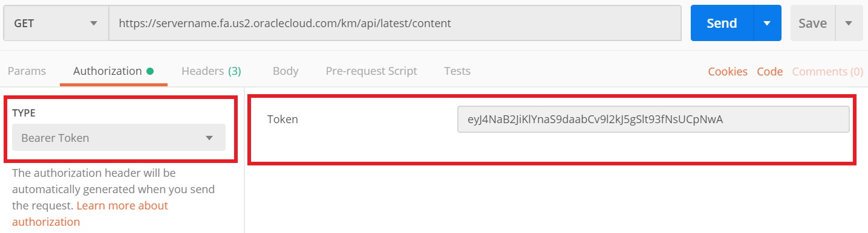Expand the Send options arrow
Viewport: 868px width, 233px height.
tap(768, 24)
